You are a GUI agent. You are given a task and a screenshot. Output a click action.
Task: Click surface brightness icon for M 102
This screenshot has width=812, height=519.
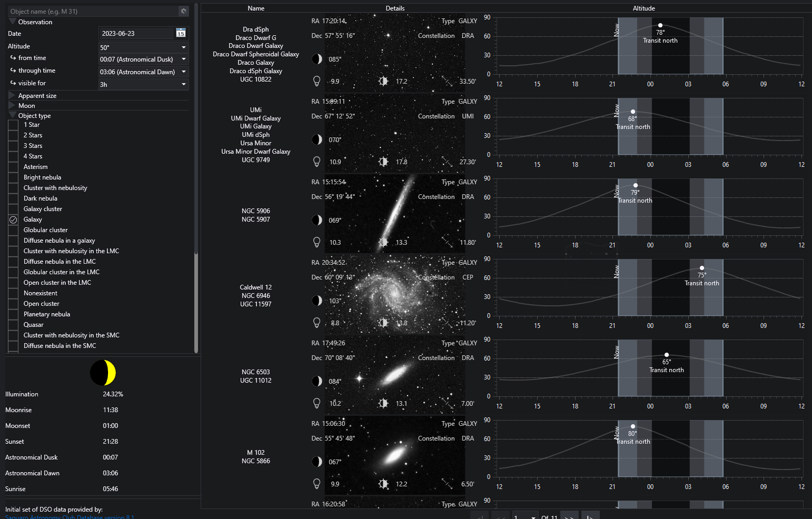tap(383, 484)
